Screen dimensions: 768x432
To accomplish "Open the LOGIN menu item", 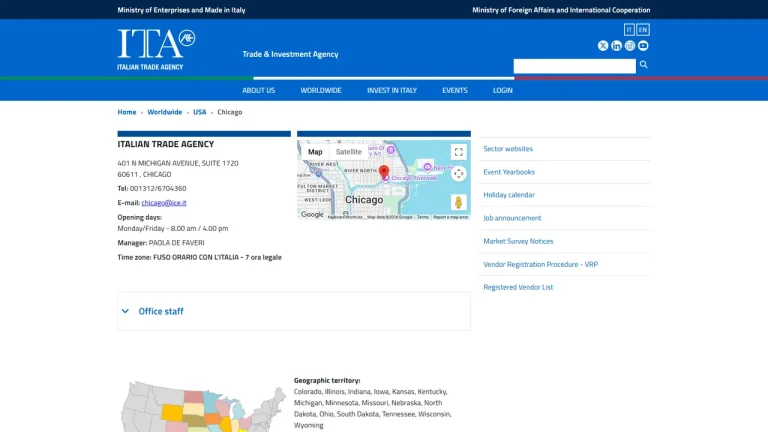I will (x=503, y=90).
